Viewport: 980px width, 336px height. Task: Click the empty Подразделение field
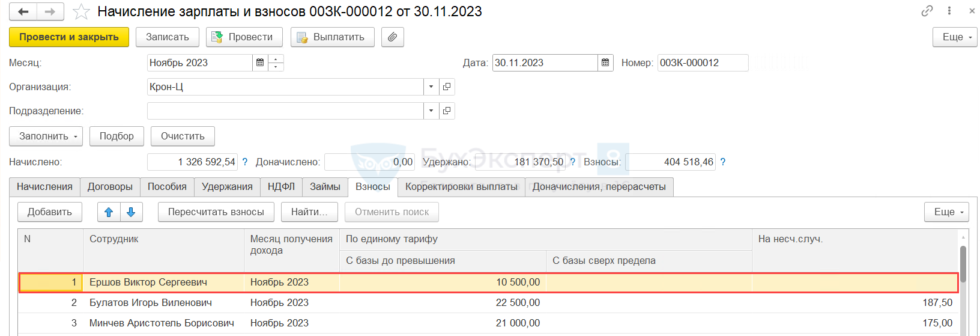(285, 111)
